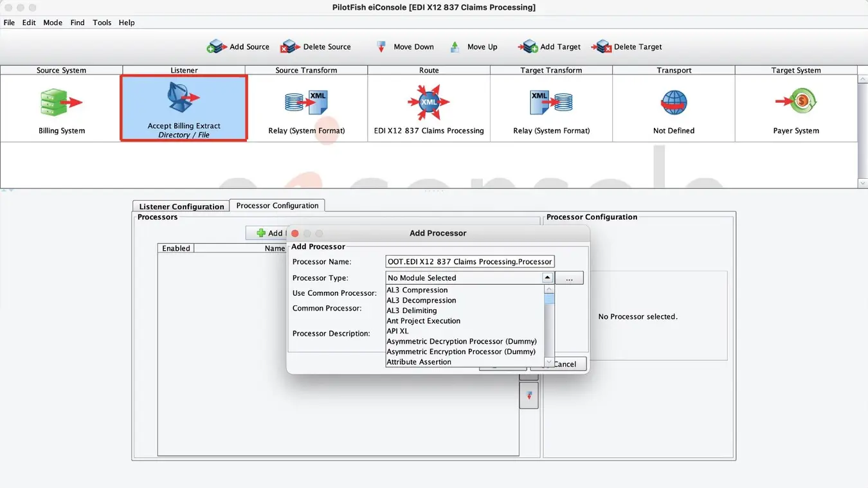The width and height of the screenshot is (868, 488).
Task: Switch to the Processor Configuration tab
Action: pyautogui.click(x=277, y=206)
